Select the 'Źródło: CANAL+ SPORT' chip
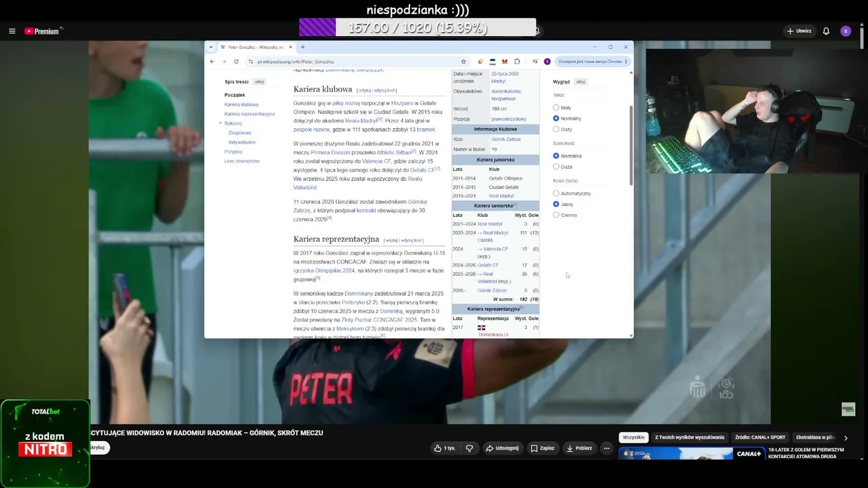This screenshot has width=868, height=488. click(760, 438)
